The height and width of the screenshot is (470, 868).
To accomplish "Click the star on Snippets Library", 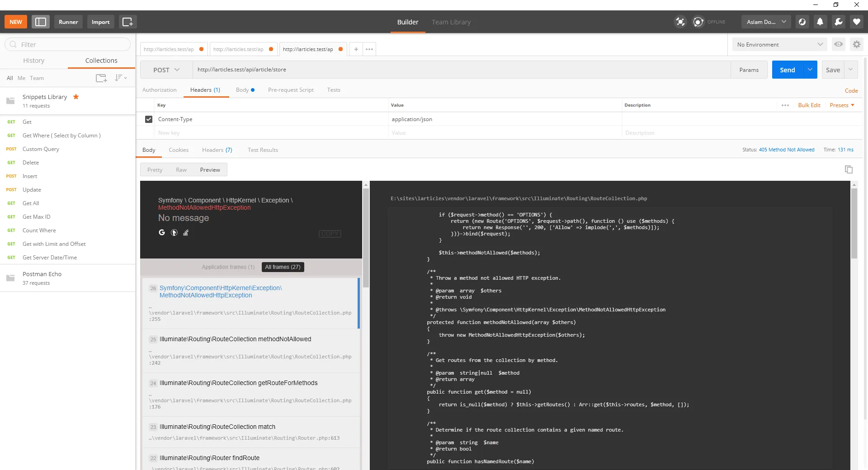I will pyautogui.click(x=76, y=97).
